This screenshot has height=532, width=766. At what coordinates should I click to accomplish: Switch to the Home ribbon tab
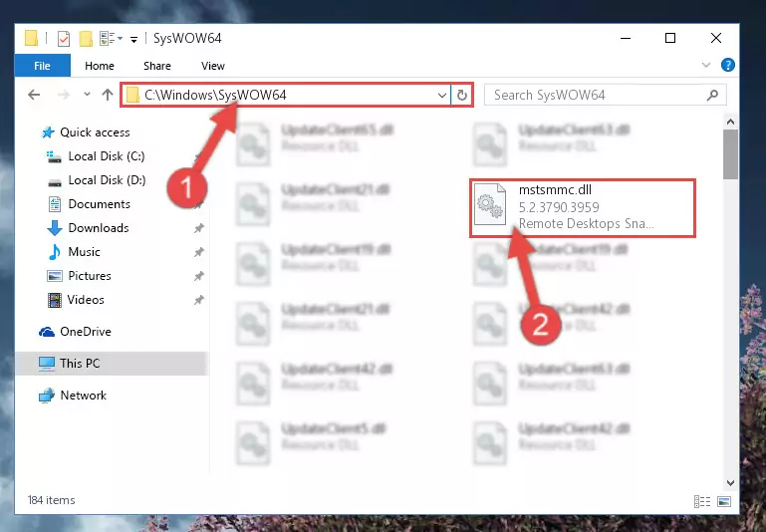[100, 66]
